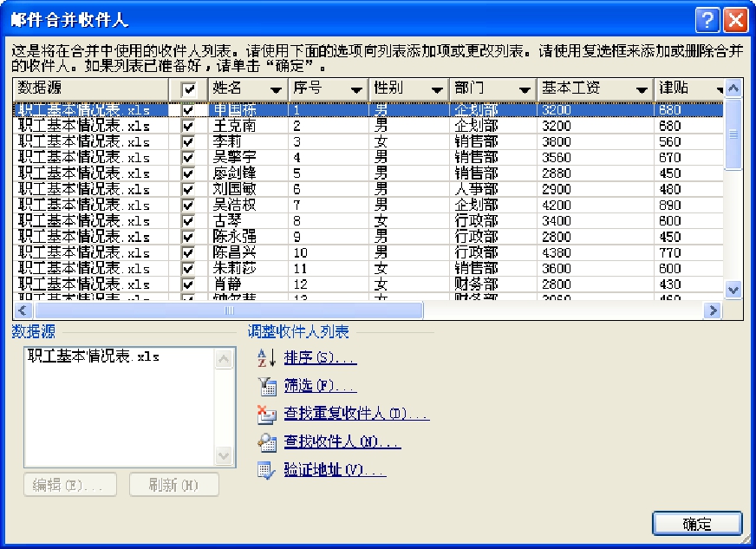
Task: Click the disabled 刷新(H) button
Action: pos(174,485)
